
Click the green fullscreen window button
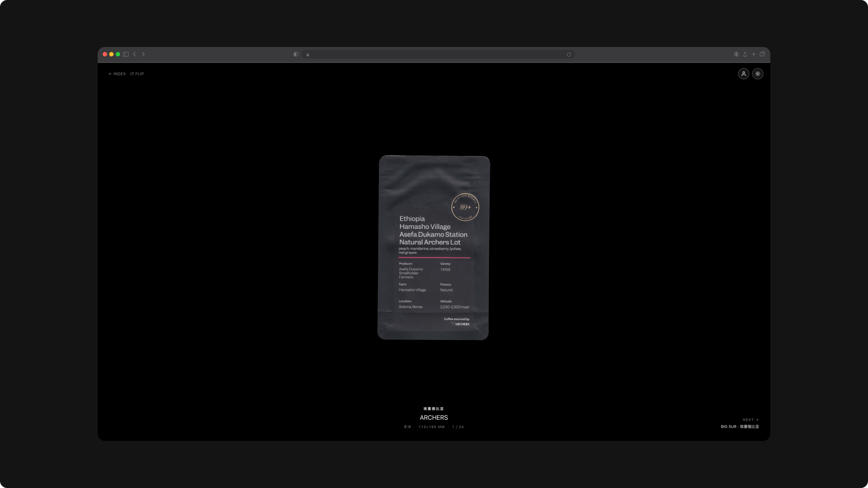(118, 54)
